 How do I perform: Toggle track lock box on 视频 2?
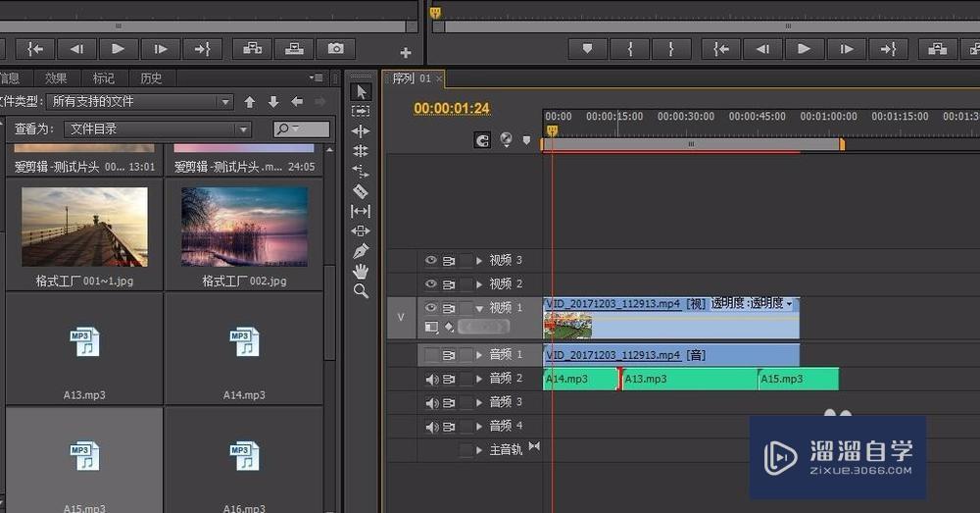(x=466, y=284)
